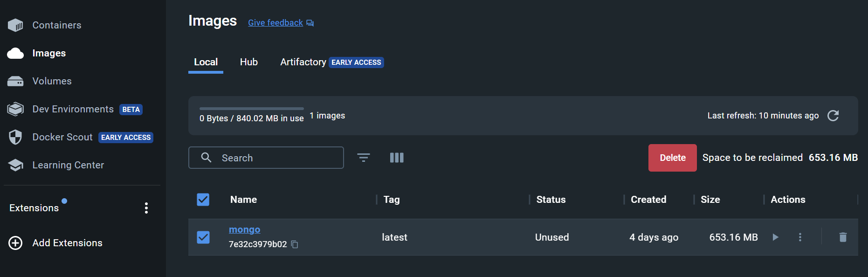Go to Volumes in the sidebar
The width and height of the screenshot is (868, 277).
[52, 81]
